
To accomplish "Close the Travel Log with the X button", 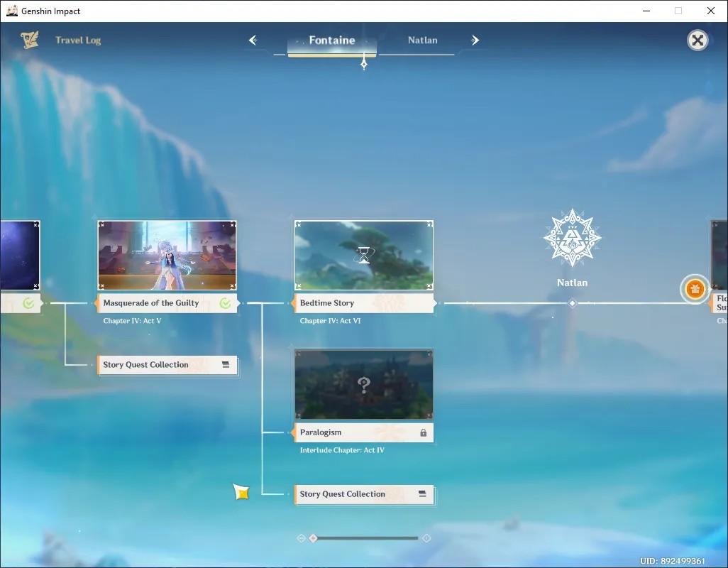I will click(x=697, y=40).
